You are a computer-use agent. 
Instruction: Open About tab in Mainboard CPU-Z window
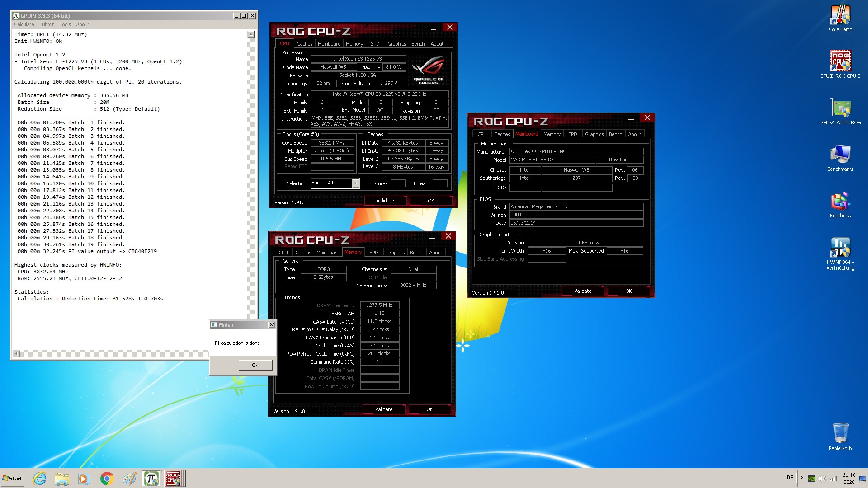pyautogui.click(x=634, y=134)
